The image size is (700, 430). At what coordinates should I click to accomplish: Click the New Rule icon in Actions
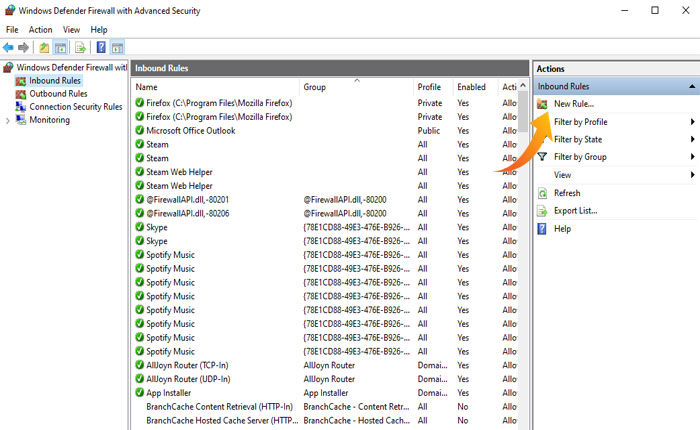click(x=542, y=103)
